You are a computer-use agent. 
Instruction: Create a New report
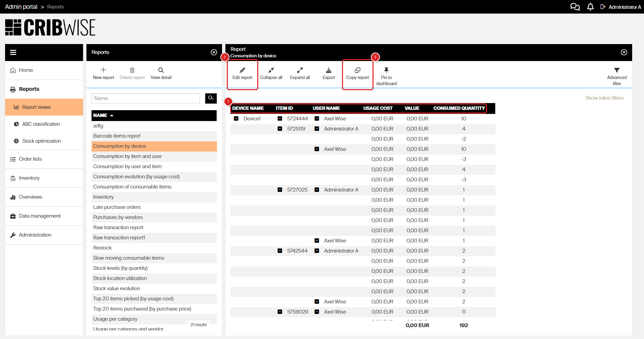pyautogui.click(x=103, y=73)
